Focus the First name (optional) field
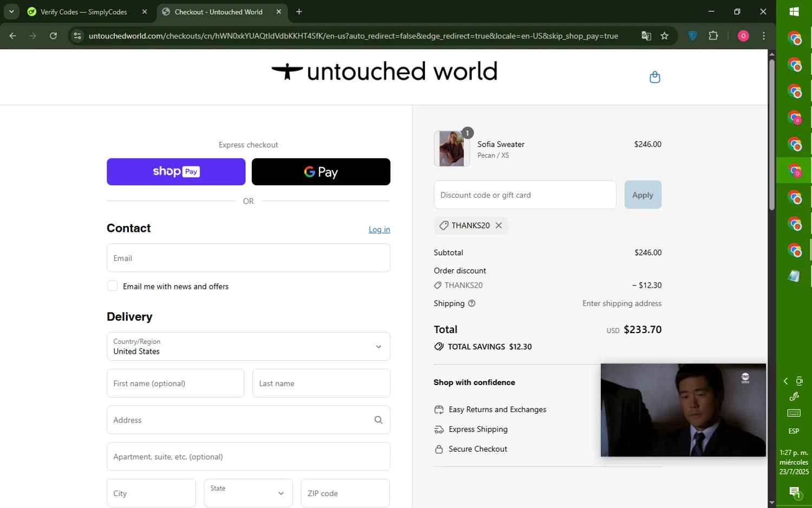The width and height of the screenshot is (812, 508). click(x=175, y=383)
